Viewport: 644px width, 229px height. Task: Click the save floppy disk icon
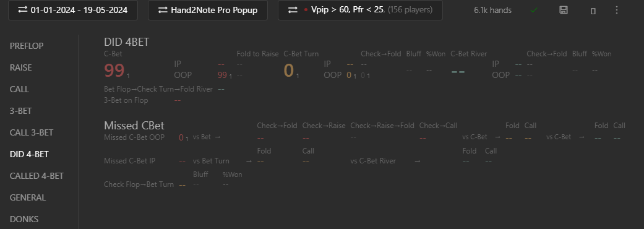(x=564, y=10)
